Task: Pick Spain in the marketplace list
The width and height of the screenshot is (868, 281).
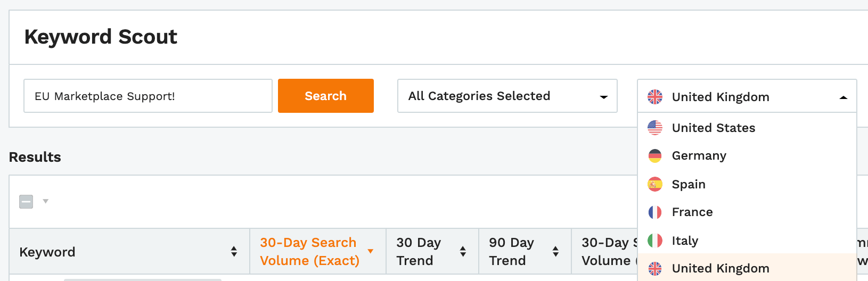Action: click(747, 184)
